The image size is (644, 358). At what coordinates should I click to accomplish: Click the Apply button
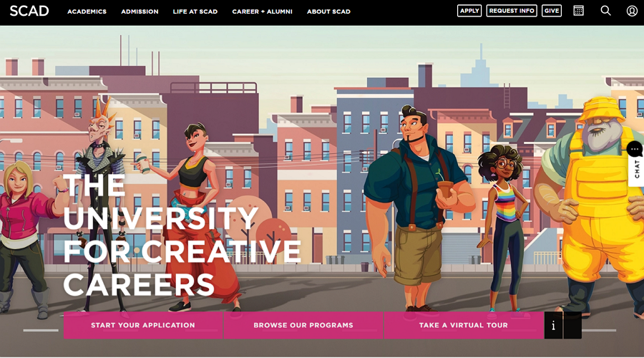click(469, 11)
